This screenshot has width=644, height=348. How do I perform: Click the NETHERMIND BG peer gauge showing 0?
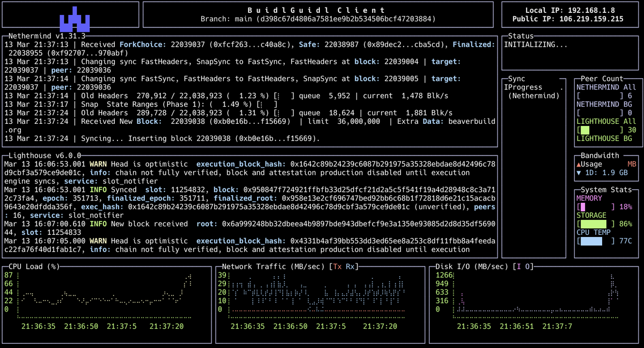(x=601, y=113)
